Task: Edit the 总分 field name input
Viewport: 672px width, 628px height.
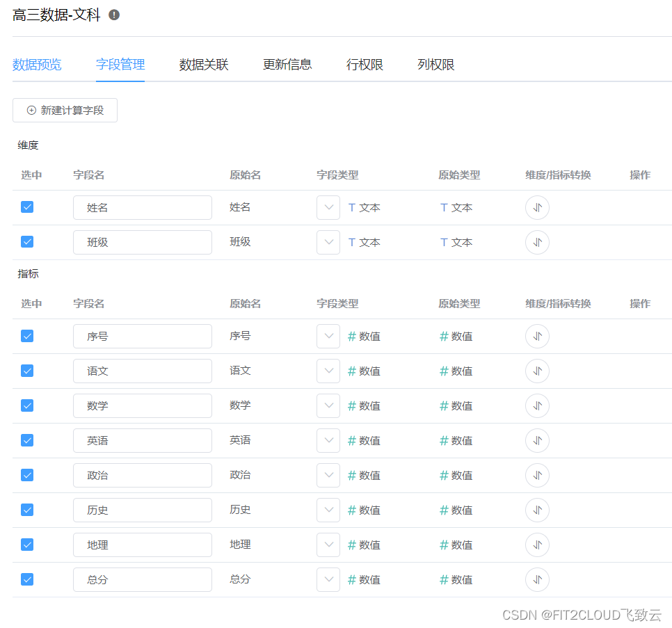Action: coord(143,579)
